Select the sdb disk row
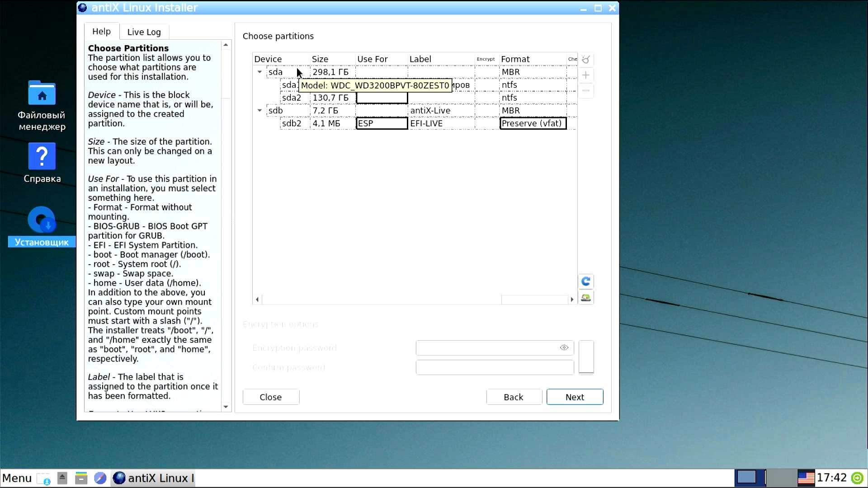This screenshot has width=868, height=488. [415, 110]
